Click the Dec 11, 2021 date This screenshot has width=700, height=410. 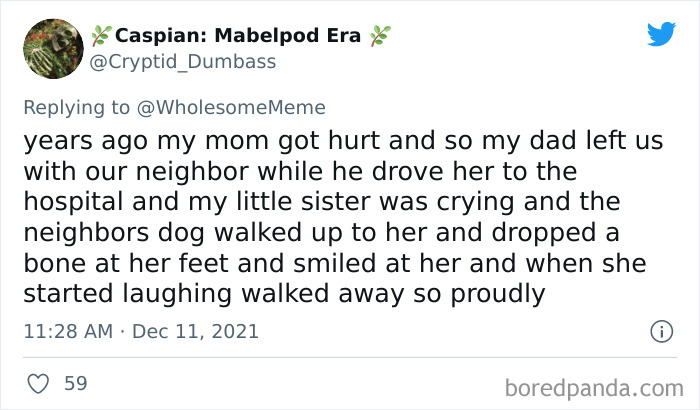tap(196, 331)
